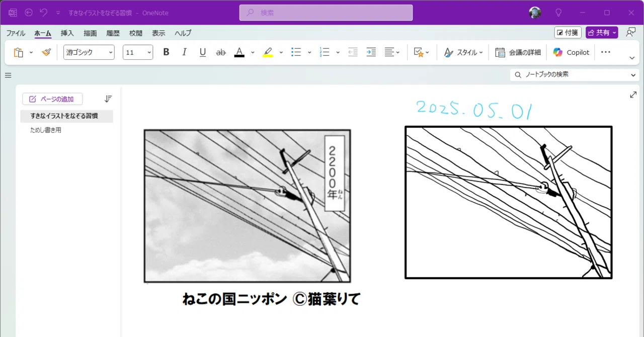Click the caption ねこの国ニッポン ©猫葉りて
This screenshot has height=337, width=644.
pyautogui.click(x=271, y=299)
